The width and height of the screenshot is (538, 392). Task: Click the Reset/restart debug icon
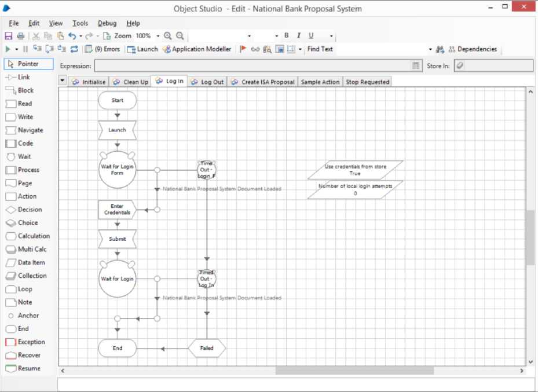click(74, 49)
